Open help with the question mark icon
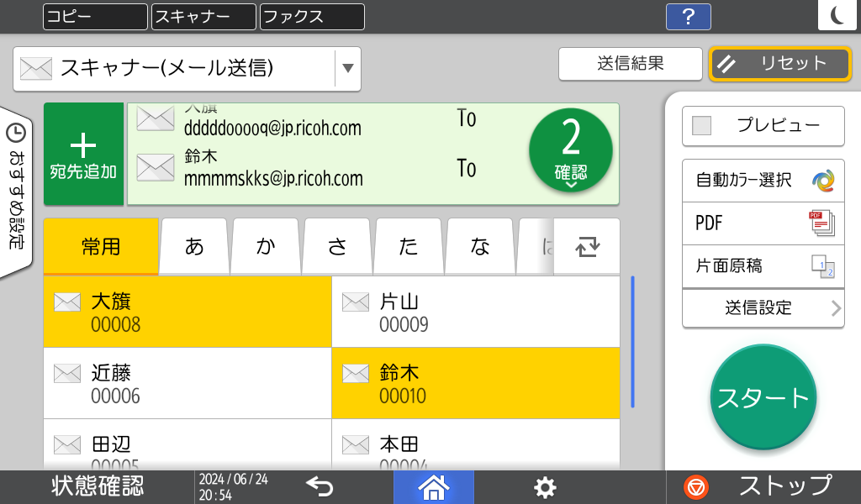This screenshot has height=504, width=861. click(688, 17)
